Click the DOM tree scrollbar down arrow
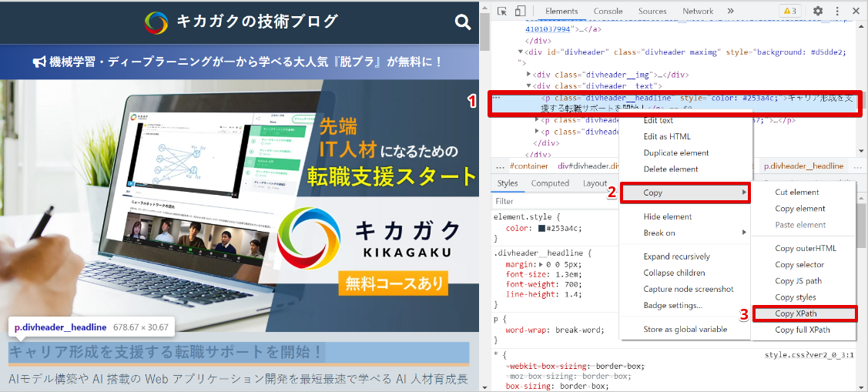 pyautogui.click(x=861, y=152)
